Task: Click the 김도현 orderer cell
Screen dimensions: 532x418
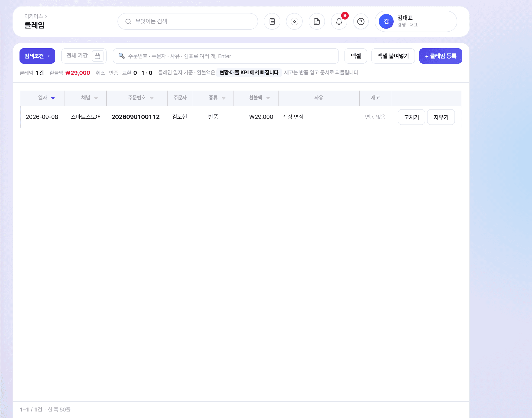Action: point(179,117)
